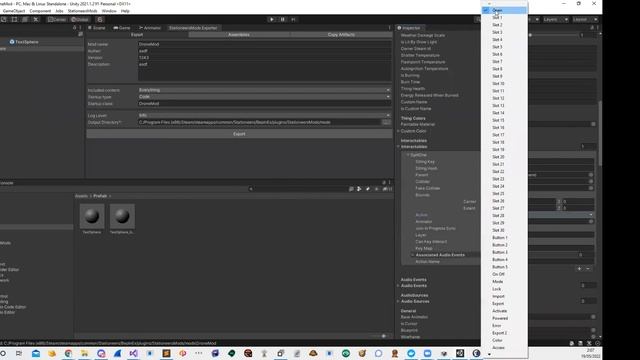Open the Mail app from taskbar

click(x=36, y=353)
